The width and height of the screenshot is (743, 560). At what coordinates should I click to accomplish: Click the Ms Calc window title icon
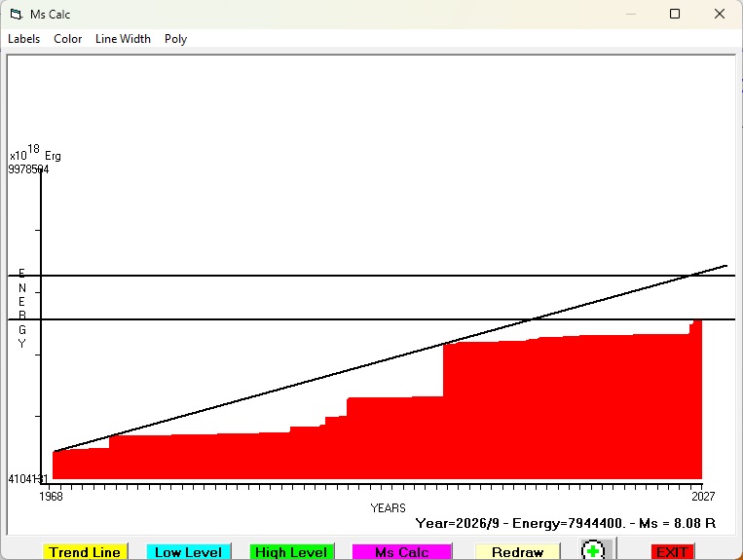[x=17, y=15]
